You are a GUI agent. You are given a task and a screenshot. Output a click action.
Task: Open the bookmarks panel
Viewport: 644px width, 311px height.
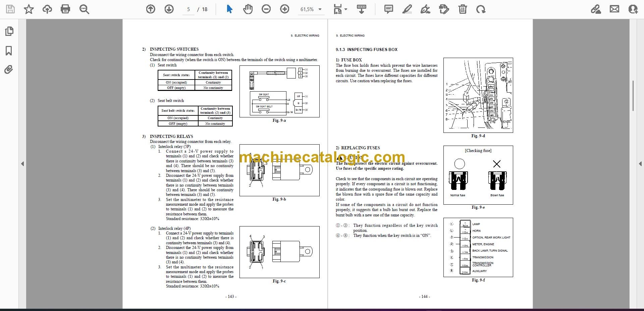tap(9, 51)
